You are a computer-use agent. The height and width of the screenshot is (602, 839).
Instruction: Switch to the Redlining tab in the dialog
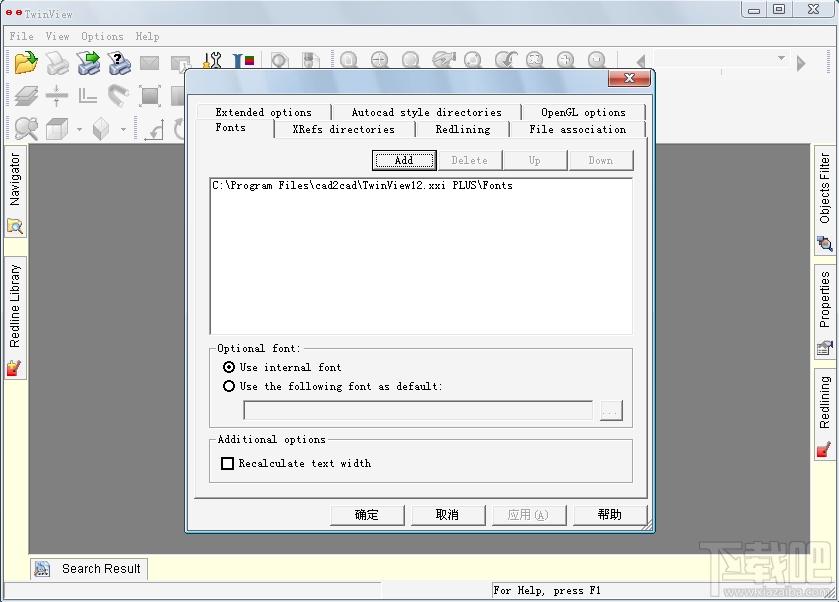point(463,129)
